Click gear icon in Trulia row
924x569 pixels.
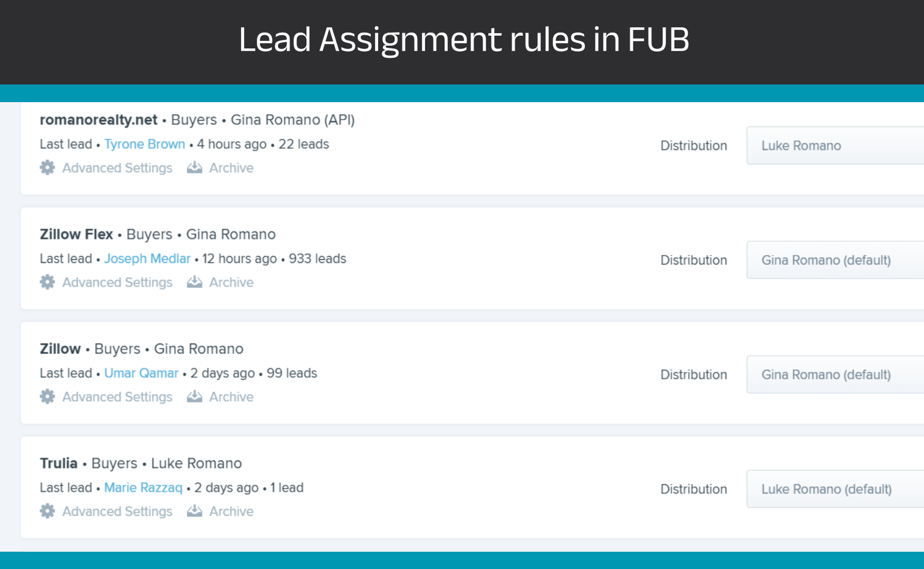point(47,511)
